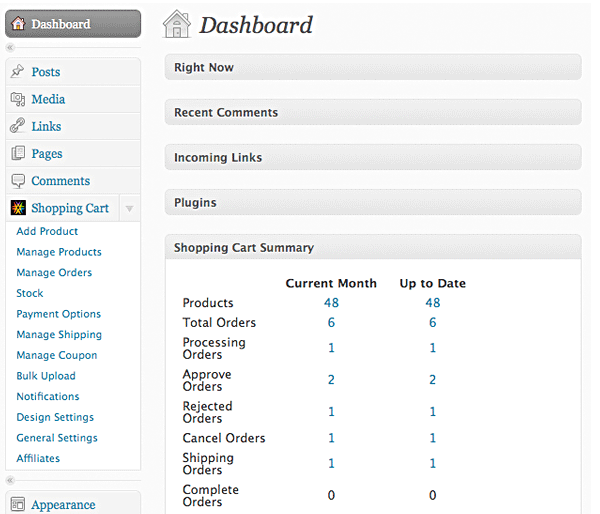Viewport: 600px width, 514px height.
Task: Expand the Plugins panel
Action: (x=373, y=202)
